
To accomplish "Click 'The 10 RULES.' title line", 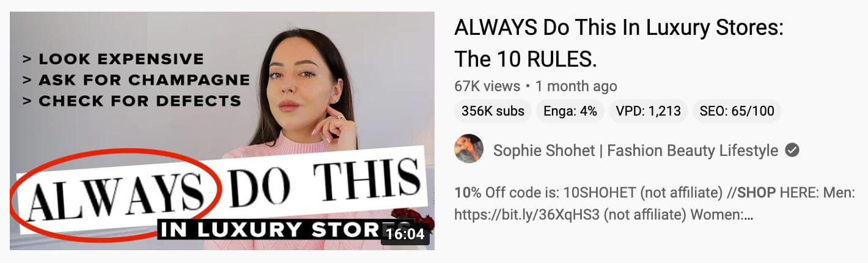I will [x=526, y=59].
